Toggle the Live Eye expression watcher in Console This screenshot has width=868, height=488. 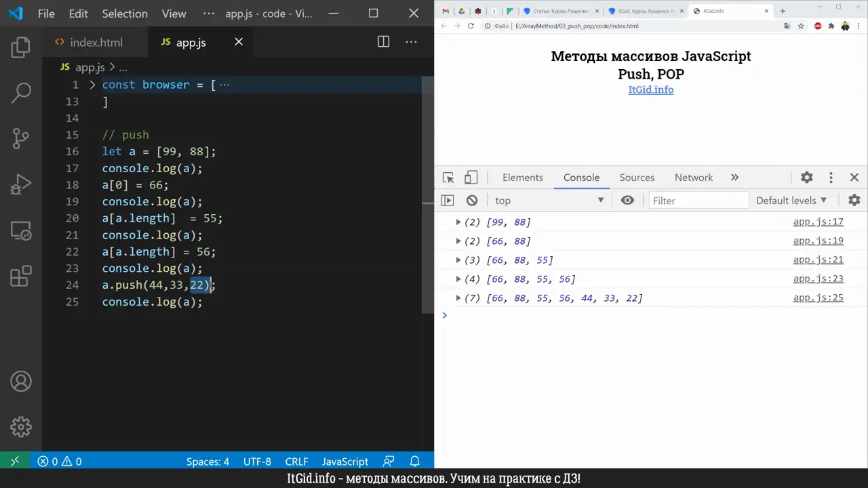tap(627, 200)
